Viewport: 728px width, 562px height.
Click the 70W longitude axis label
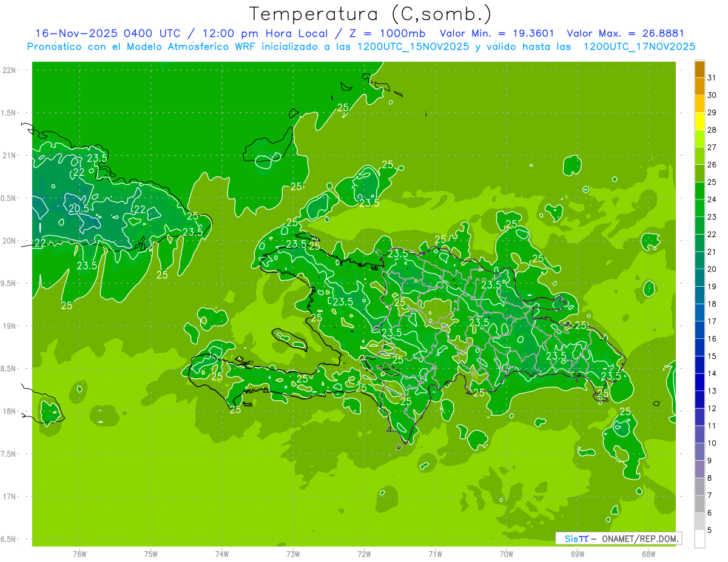(507, 554)
